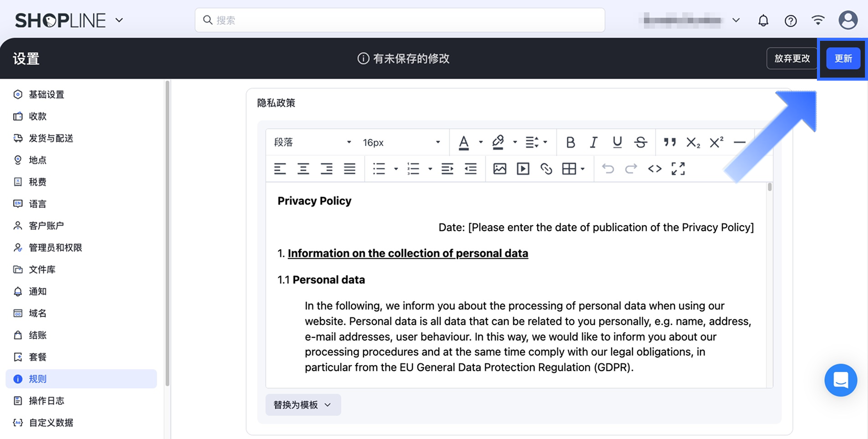Expand the text color dropdown arrow
Image resolution: width=868 pixels, height=439 pixels.
click(x=480, y=142)
